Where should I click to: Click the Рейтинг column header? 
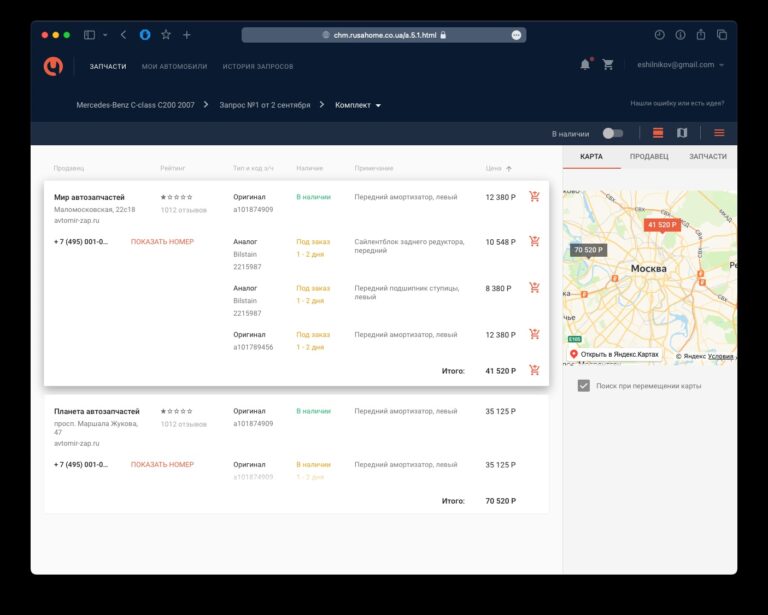pos(172,168)
